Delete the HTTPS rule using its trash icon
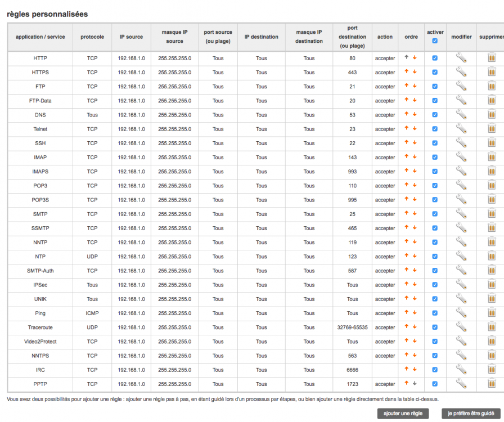504x422 pixels. click(491, 72)
